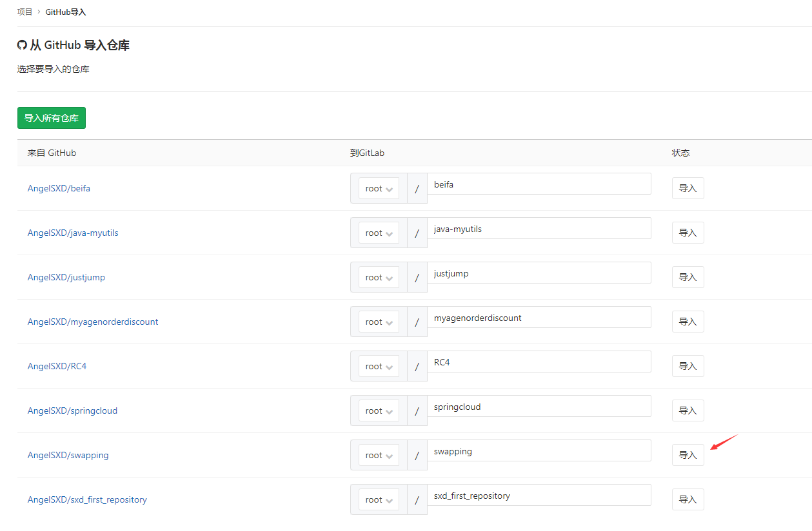Open AngelSXD/sxd_first_repository link
The width and height of the screenshot is (812, 531).
tap(87, 500)
